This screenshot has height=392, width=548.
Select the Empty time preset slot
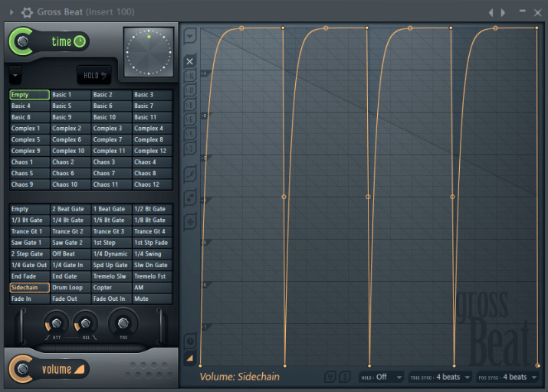(x=29, y=95)
